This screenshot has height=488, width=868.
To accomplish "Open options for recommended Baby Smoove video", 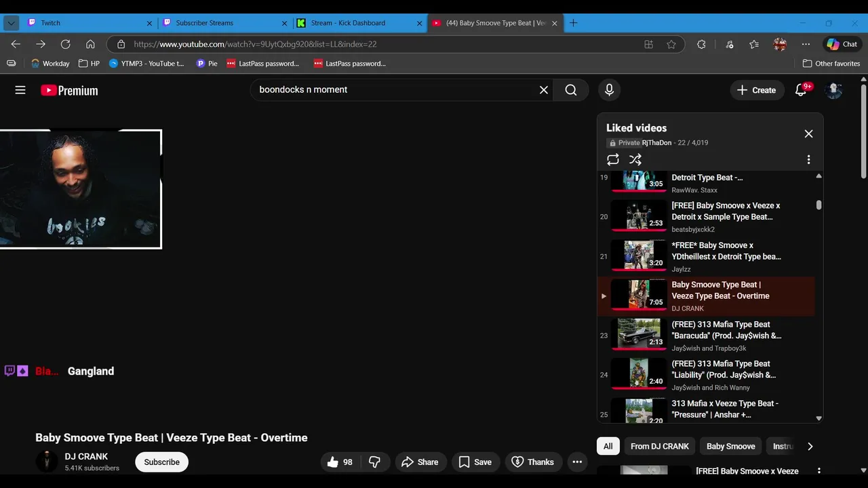I will coord(818,470).
